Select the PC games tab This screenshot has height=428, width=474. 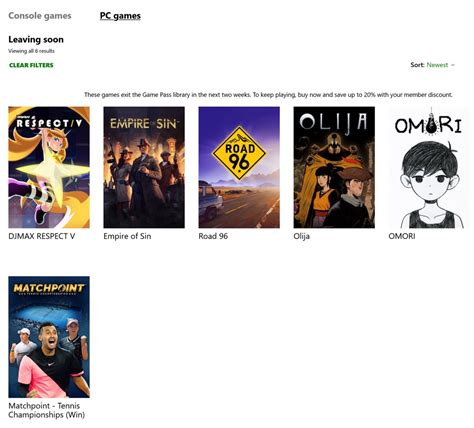120,16
